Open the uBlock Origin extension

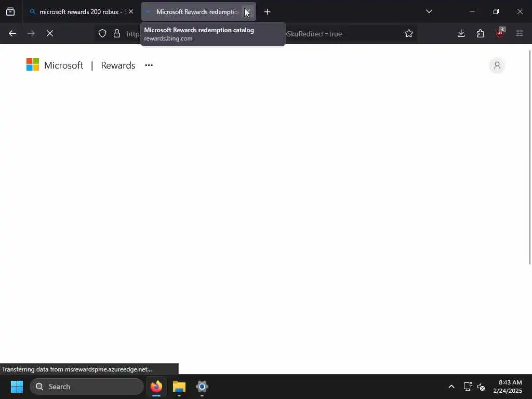500,33
